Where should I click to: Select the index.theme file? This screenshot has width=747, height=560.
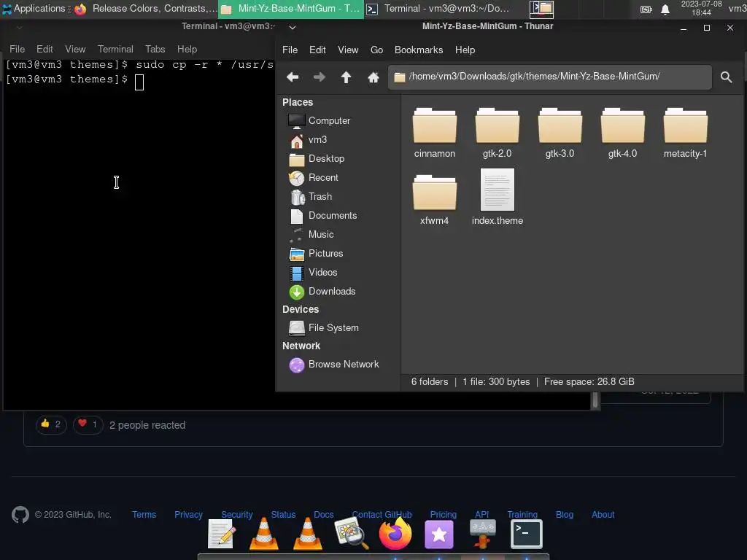[x=498, y=197]
